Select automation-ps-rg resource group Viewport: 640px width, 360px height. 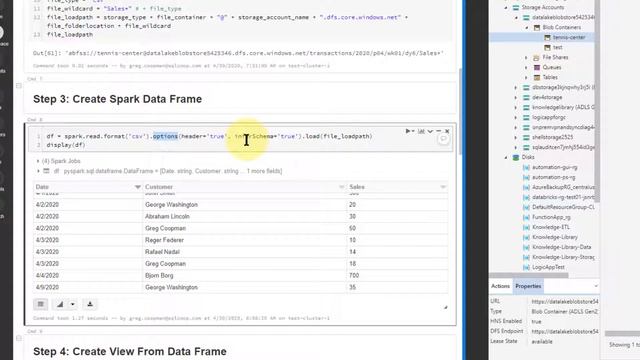(553, 177)
